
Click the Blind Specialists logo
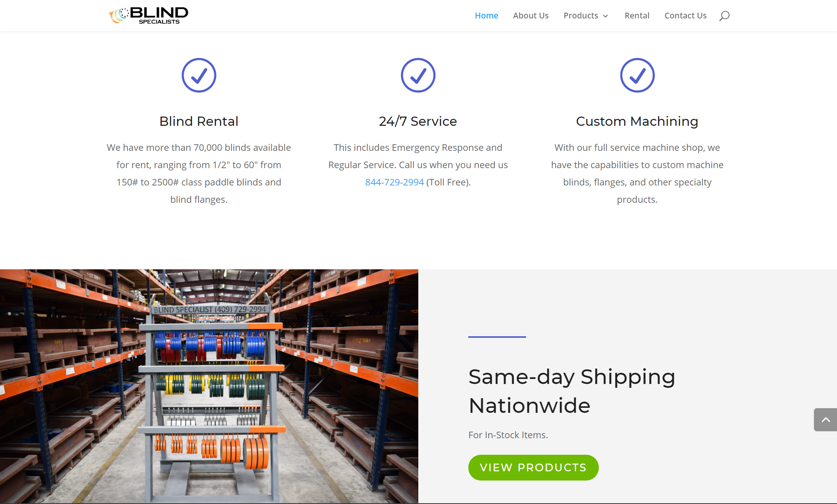tap(149, 15)
